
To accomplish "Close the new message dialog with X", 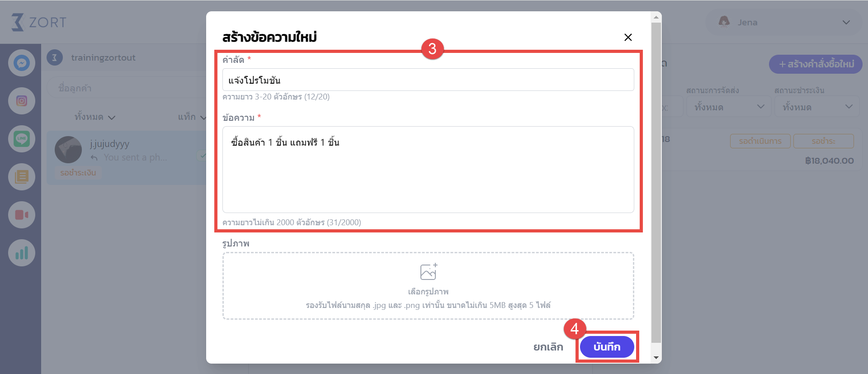I will 628,37.
